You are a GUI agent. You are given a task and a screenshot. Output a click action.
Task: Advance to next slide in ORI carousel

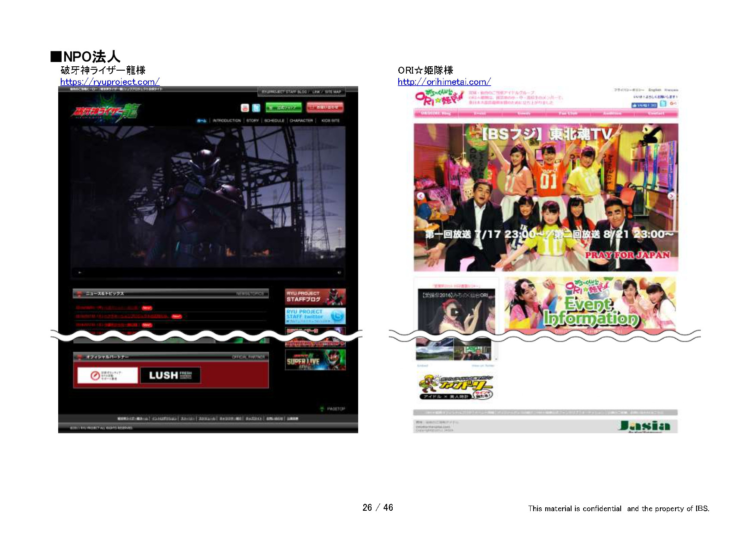pyautogui.click(x=671, y=196)
